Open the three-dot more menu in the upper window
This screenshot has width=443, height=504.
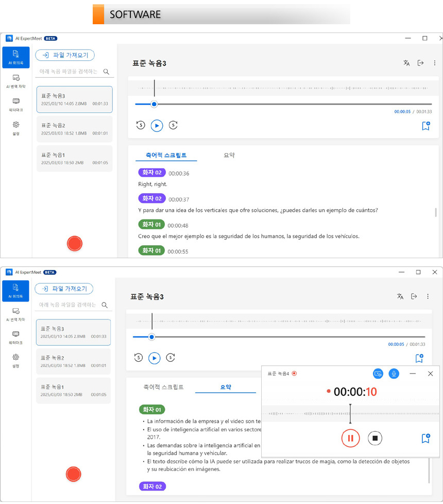click(x=434, y=63)
